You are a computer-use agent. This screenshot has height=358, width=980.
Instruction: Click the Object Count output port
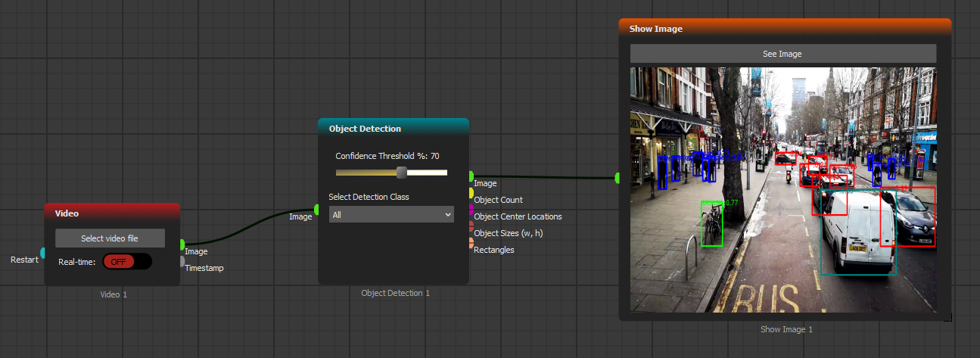click(x=471, y=193)
